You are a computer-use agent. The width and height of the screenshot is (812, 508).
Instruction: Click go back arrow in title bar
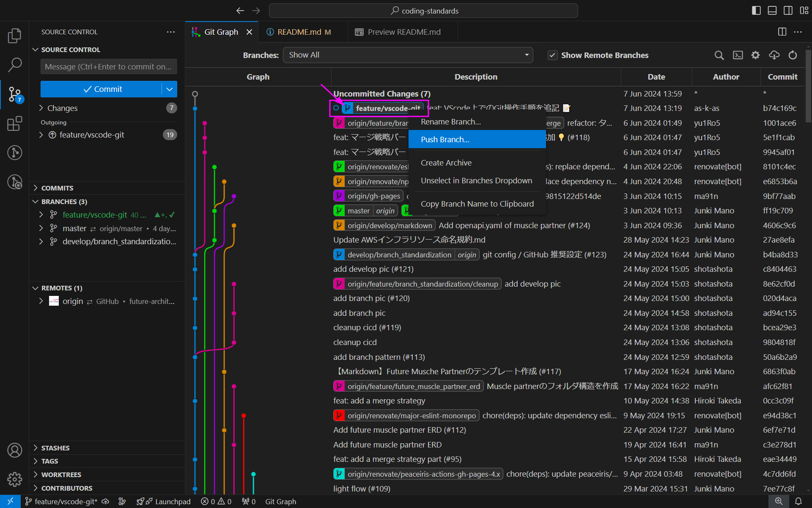point(240,11)
